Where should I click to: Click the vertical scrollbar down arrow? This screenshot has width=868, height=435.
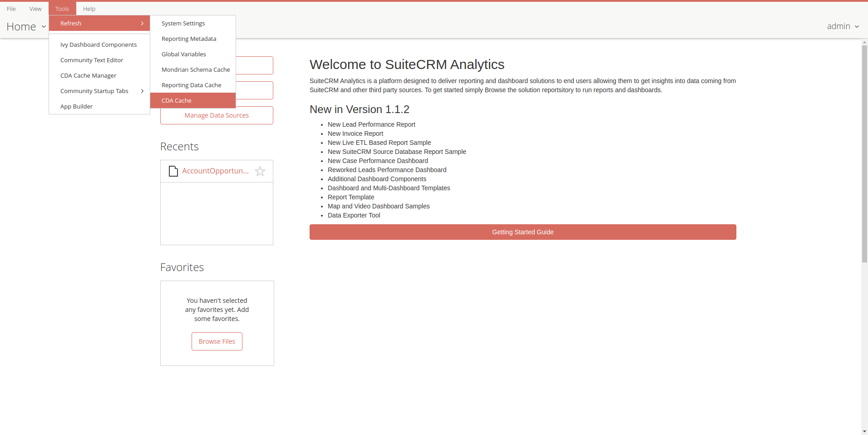(864, 431)
